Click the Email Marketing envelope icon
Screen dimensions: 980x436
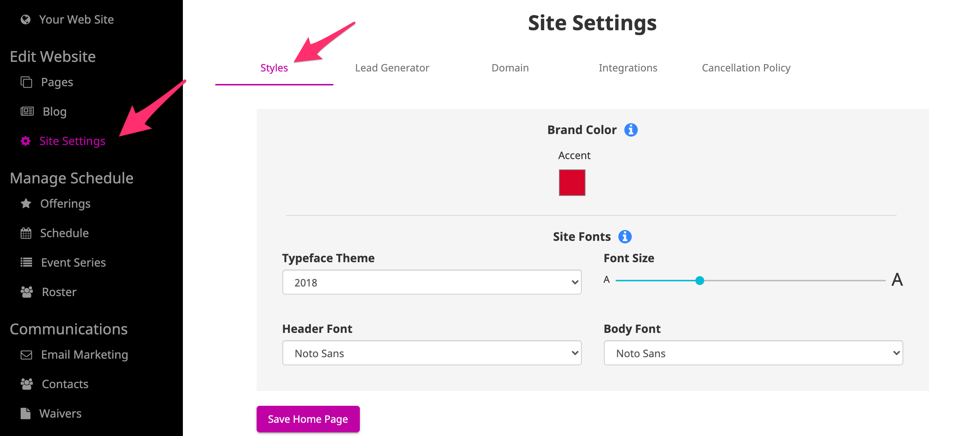pyautogui.click(x=26, y=355)
